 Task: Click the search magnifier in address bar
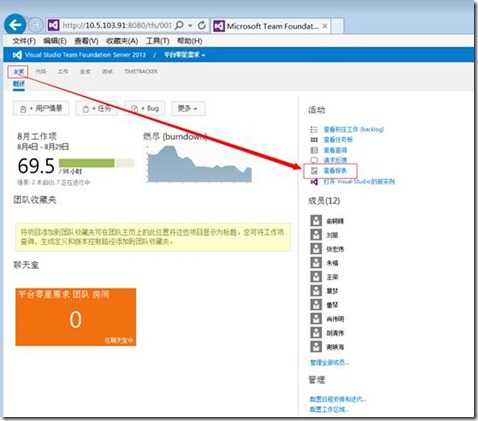coord(179,25)
